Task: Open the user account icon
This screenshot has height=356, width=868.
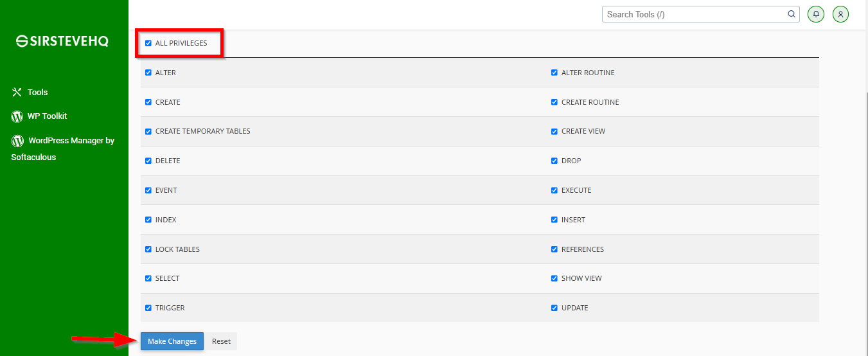Action: 840,14
